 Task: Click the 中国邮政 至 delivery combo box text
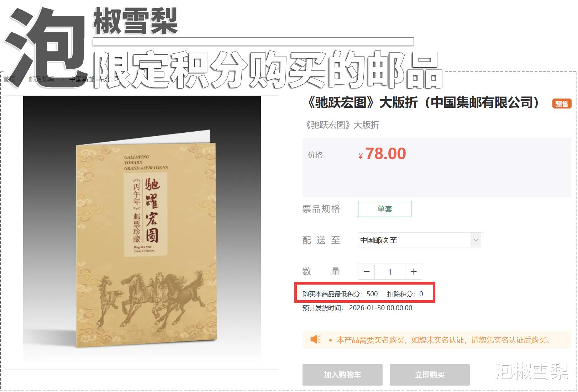click(378, 240)
